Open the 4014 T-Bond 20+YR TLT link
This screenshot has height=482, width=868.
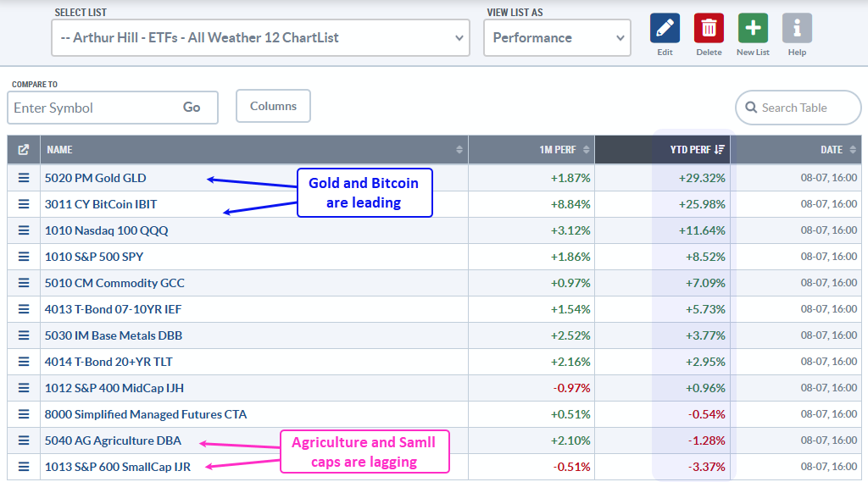click(108, 362)
